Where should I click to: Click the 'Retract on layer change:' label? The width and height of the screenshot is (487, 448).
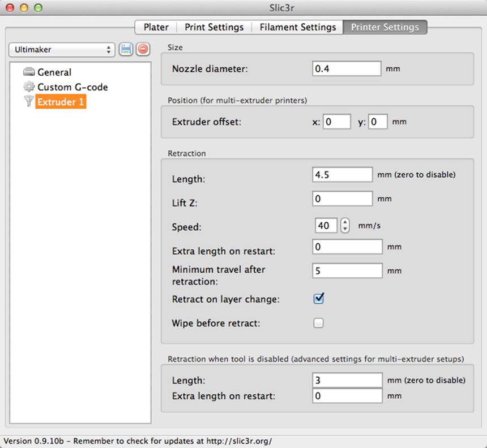(x=226, y=299)
